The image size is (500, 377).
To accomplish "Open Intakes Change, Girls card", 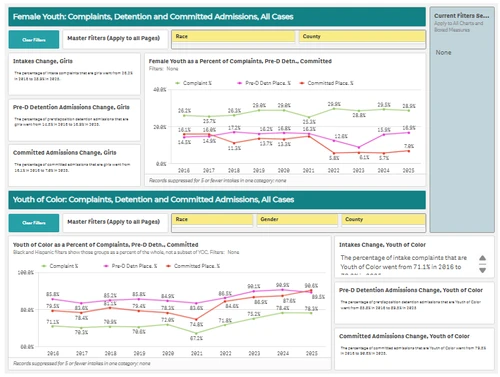I will [x=74, y=74].
